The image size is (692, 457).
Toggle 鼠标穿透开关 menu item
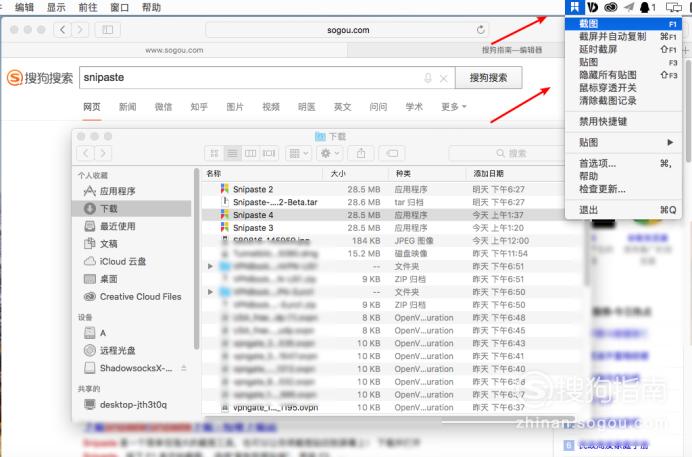pyautogui.click(x=623, y=88)
